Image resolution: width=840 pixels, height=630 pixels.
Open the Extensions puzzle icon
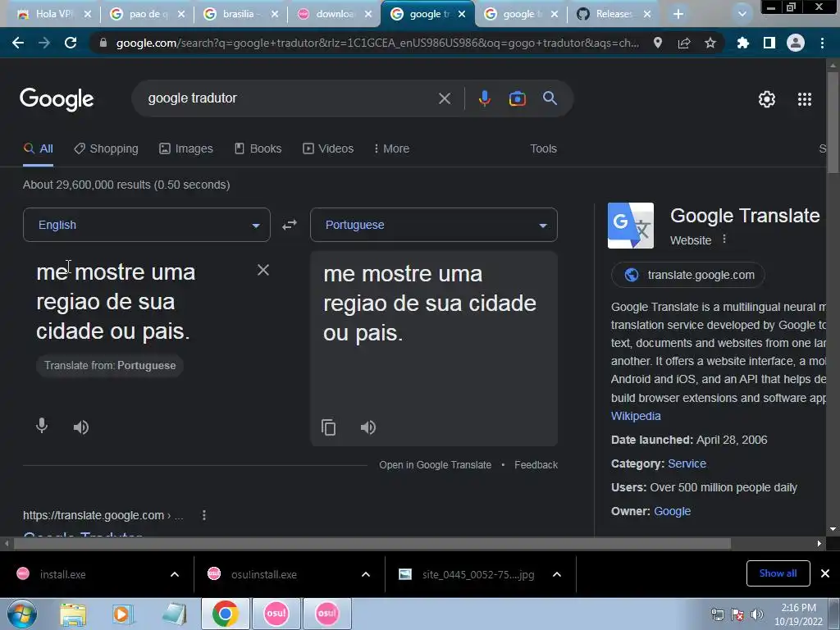pos(742,43)
